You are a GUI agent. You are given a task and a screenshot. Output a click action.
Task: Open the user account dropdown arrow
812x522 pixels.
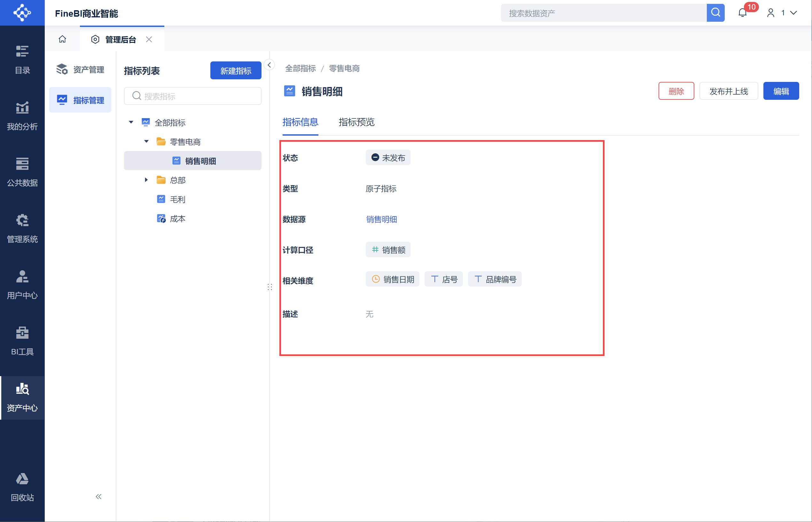pos(793,13)
